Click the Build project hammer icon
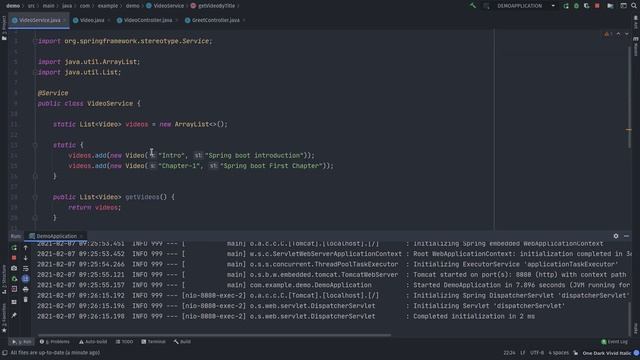 tap(473, 6)
